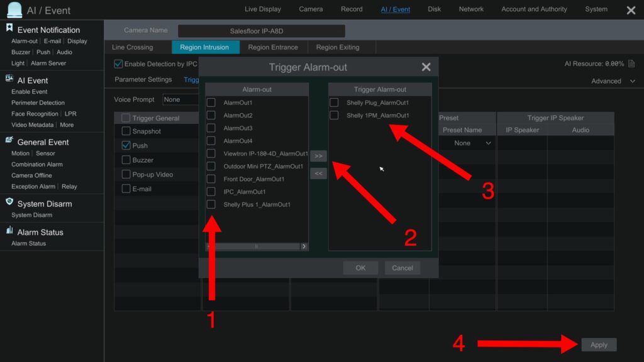
Task: Expand the Advanced options chevron
Action: coord(633,81)
